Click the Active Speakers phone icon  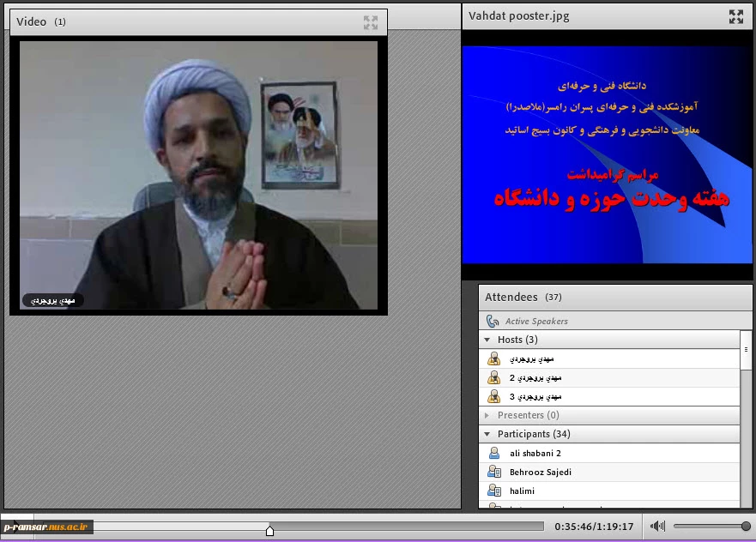coord(493,321)
